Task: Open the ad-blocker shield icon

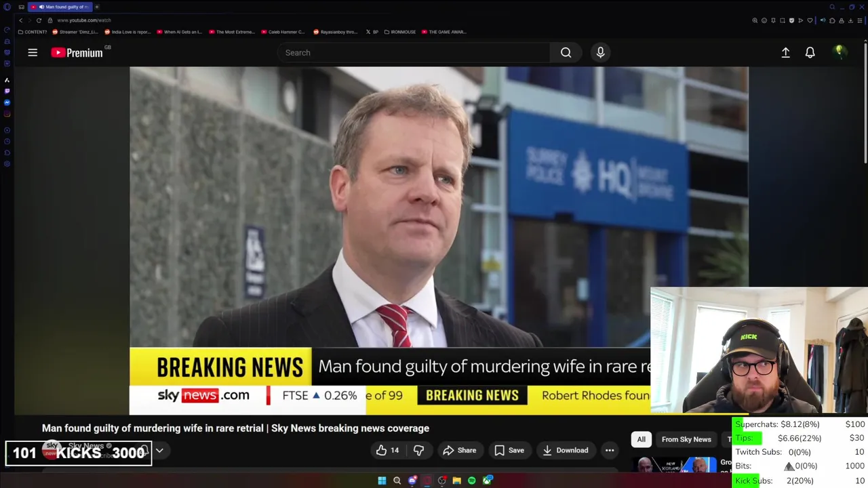Action: click(791, 20)
